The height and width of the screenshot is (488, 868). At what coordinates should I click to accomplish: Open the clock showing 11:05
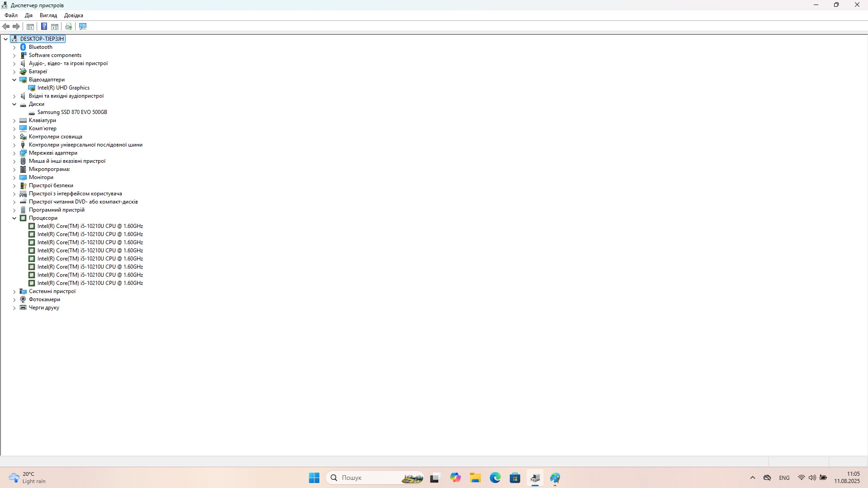coord(847,478)
